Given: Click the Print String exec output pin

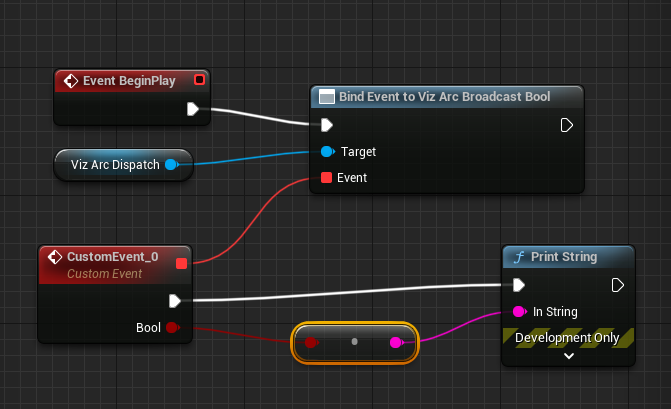Looking at the screenshot, I should (x=617, y=285).
